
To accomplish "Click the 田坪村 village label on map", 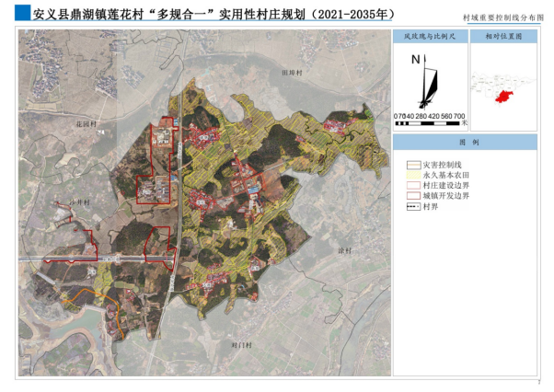I will click(x=293, y=71).
